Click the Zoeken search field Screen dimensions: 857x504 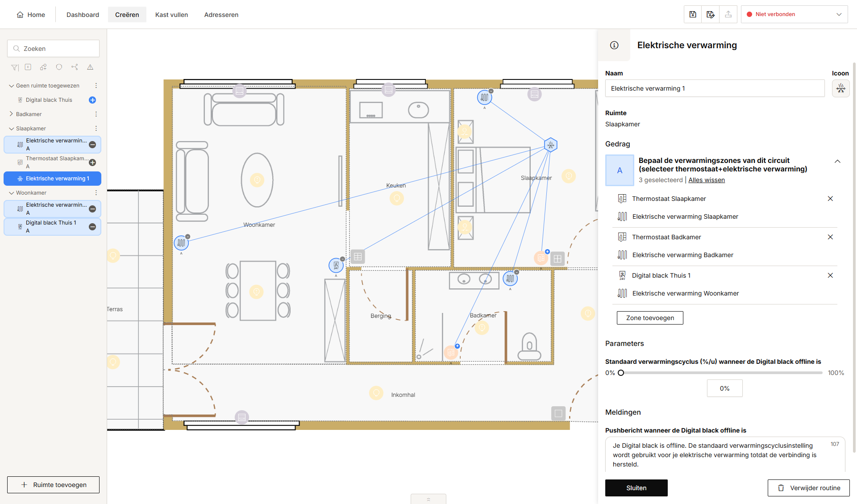53,49
